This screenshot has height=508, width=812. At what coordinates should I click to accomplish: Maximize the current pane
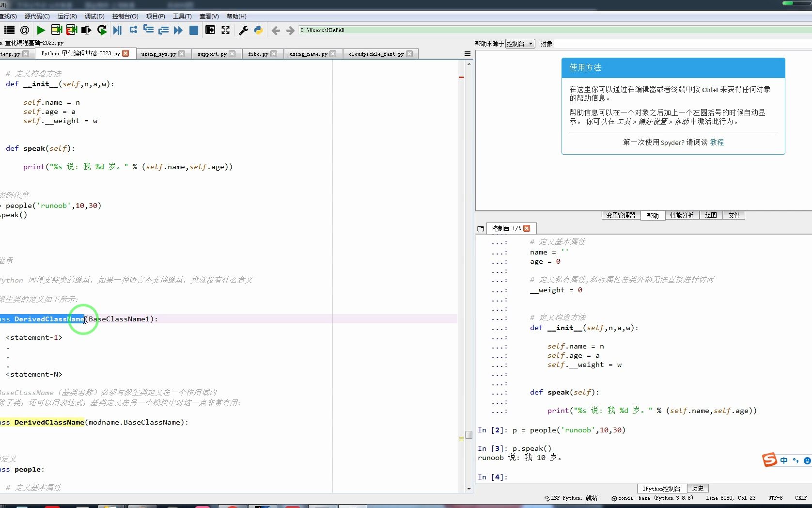[210, 30]
